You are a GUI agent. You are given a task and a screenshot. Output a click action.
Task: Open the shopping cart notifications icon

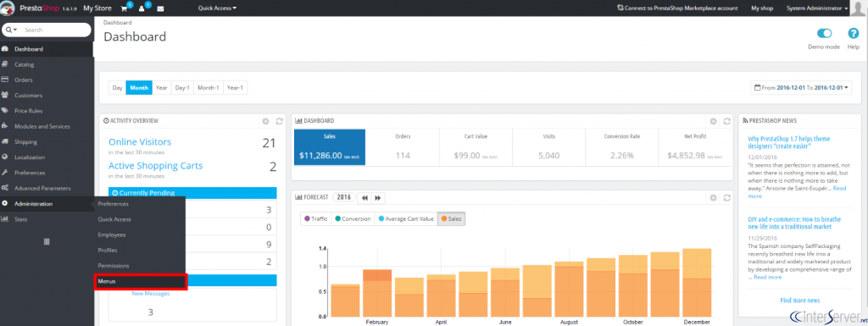point(125,8)
